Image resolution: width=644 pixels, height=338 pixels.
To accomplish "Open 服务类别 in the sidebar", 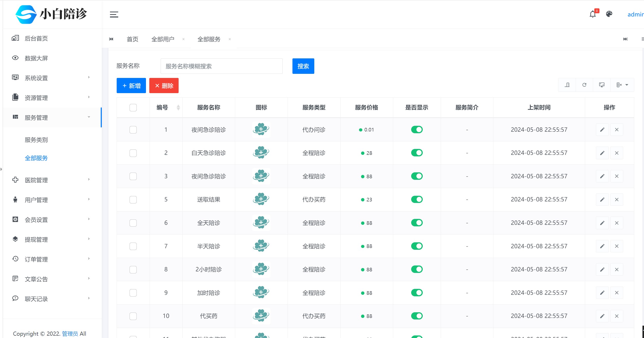I will click(36, 140).
